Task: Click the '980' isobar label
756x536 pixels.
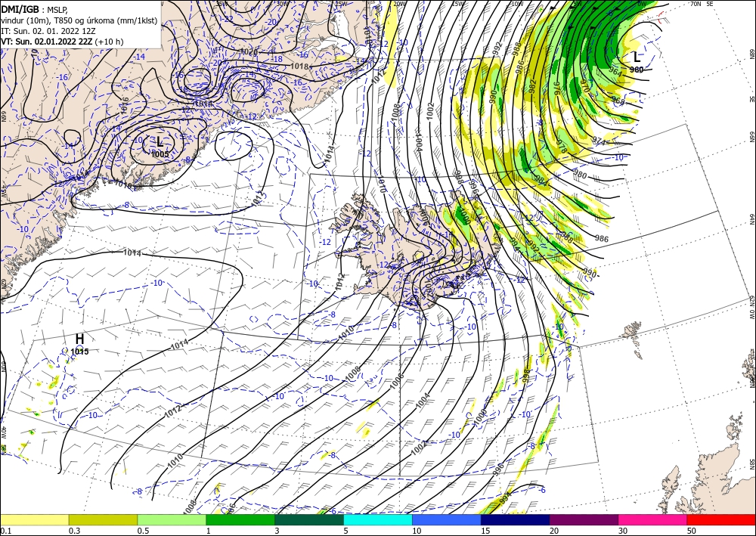Action: [x=581, y=175]
